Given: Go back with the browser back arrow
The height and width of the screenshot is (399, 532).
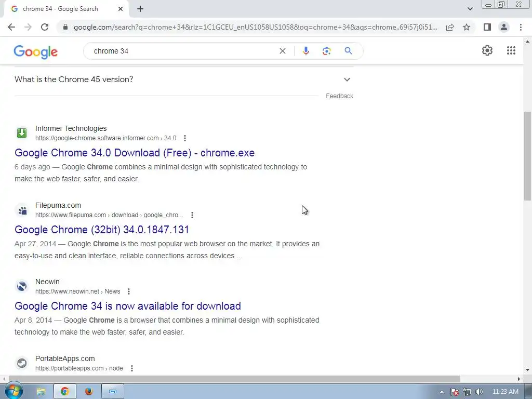Looking at the screenshot, I should click(11, 27).
